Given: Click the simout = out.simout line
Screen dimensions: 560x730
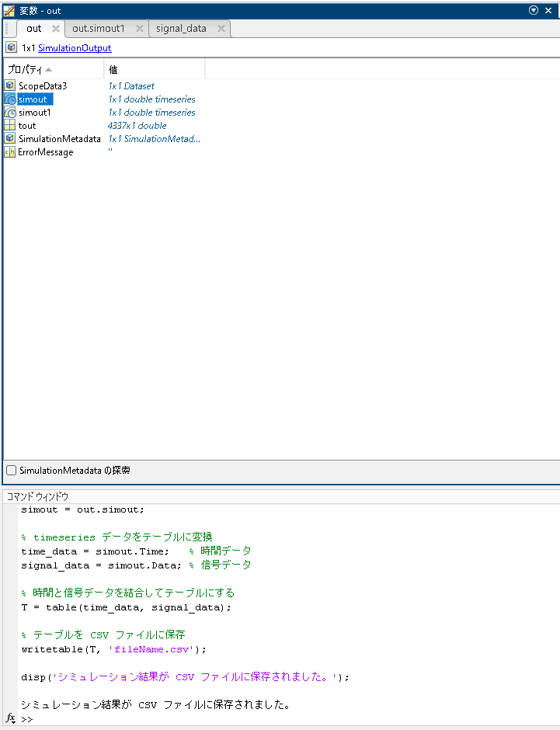Looking at the screenshot, I should [82, 509].
